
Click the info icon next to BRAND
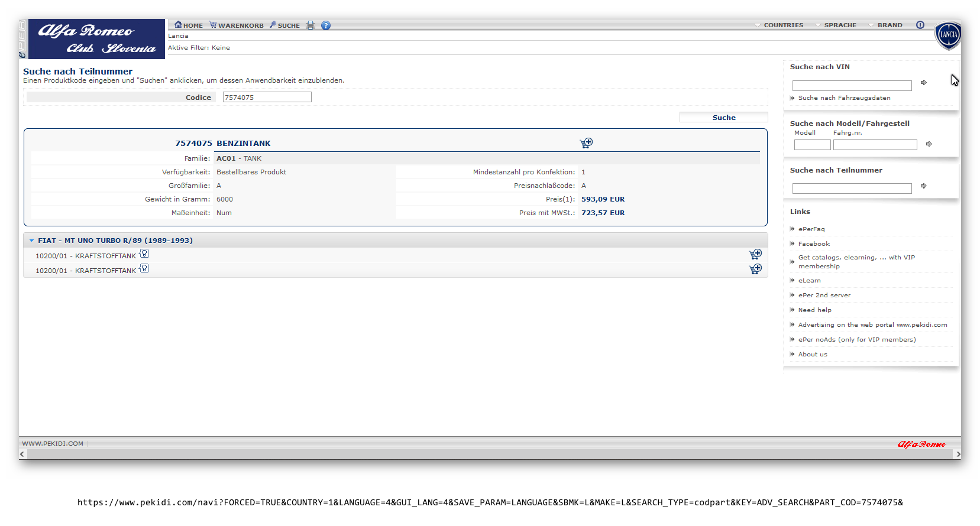coord(920,25)
